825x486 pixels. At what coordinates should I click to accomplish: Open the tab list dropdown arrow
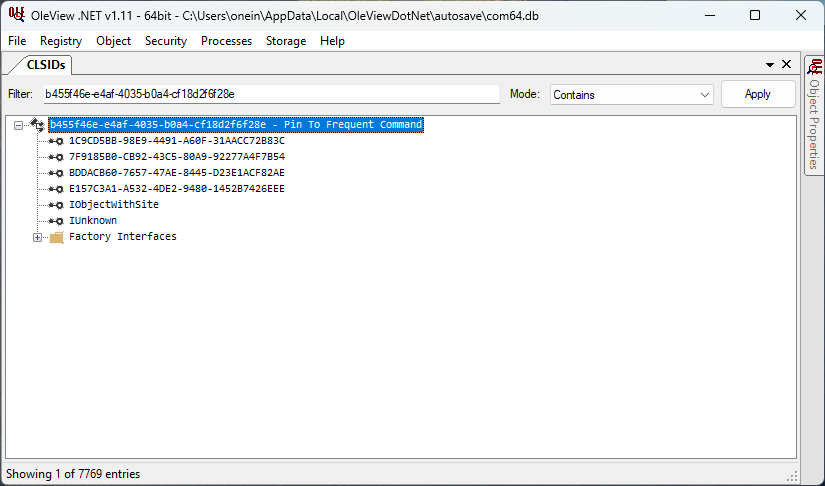point(770,65)
